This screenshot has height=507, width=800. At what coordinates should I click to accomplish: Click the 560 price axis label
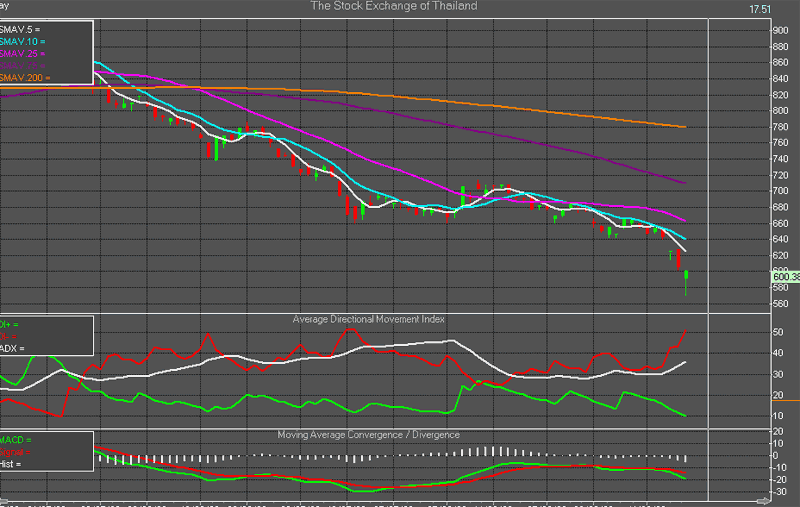780,304
